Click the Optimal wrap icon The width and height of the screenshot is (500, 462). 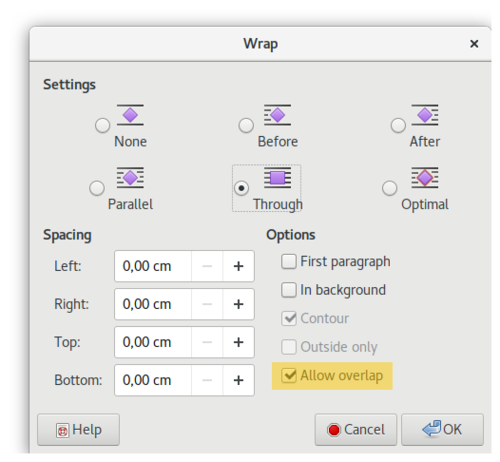coord(425,177)
